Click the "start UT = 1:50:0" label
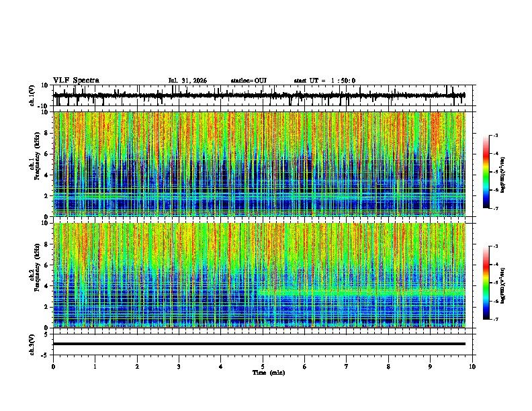Screen dimensions: 532x411 324,81
